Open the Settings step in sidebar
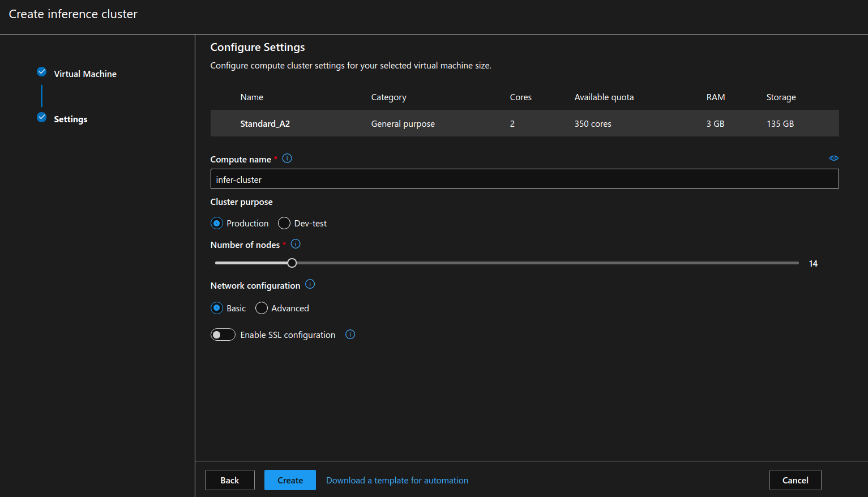 tap(70, 119)
